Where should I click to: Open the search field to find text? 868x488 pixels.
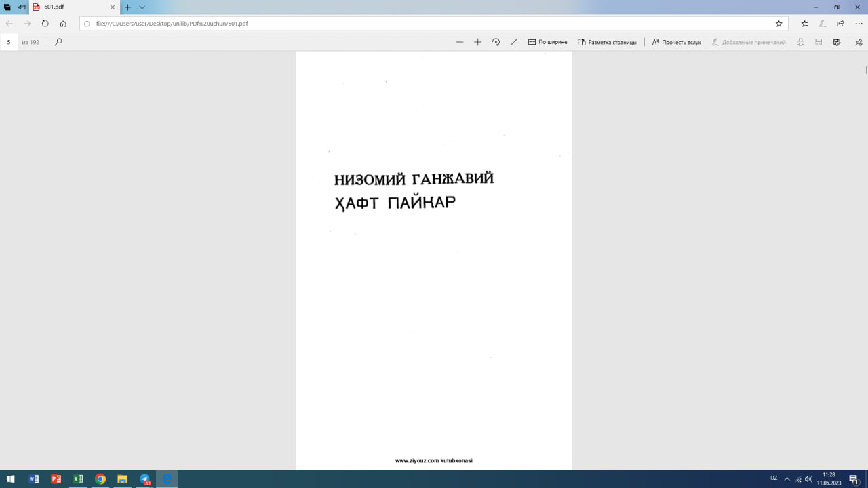[x=58, y=41]
